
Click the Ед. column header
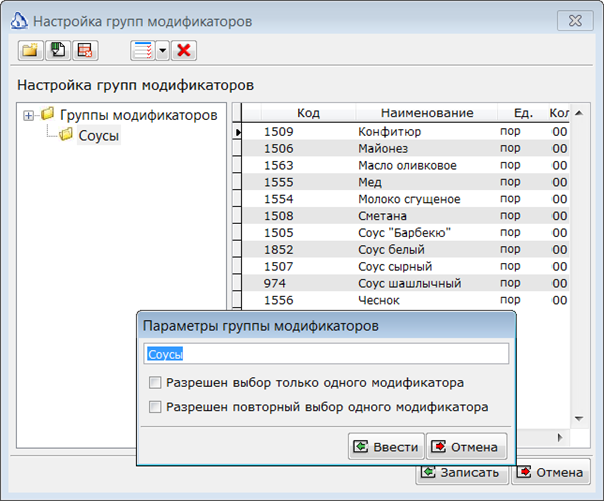tap(523, 113)
